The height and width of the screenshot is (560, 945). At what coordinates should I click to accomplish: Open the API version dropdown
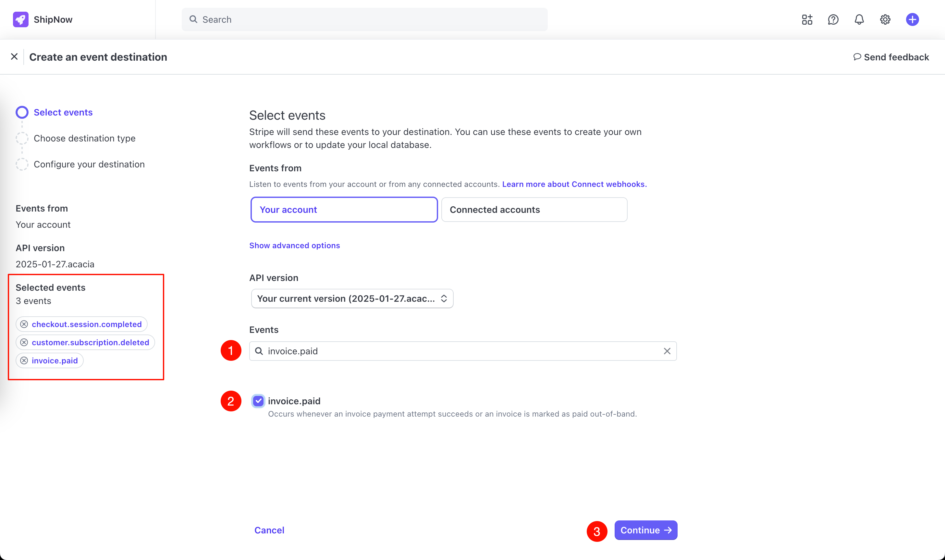click(352, 298)
